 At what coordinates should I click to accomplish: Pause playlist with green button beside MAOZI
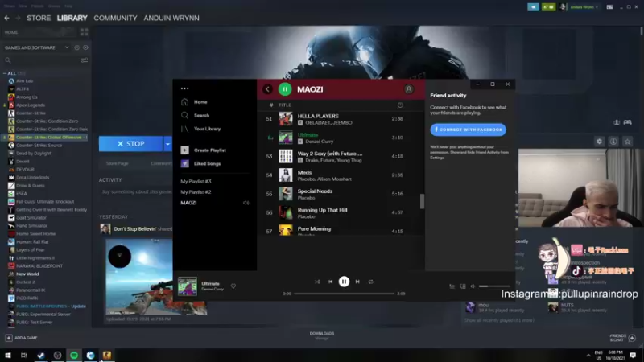[285, 89]
